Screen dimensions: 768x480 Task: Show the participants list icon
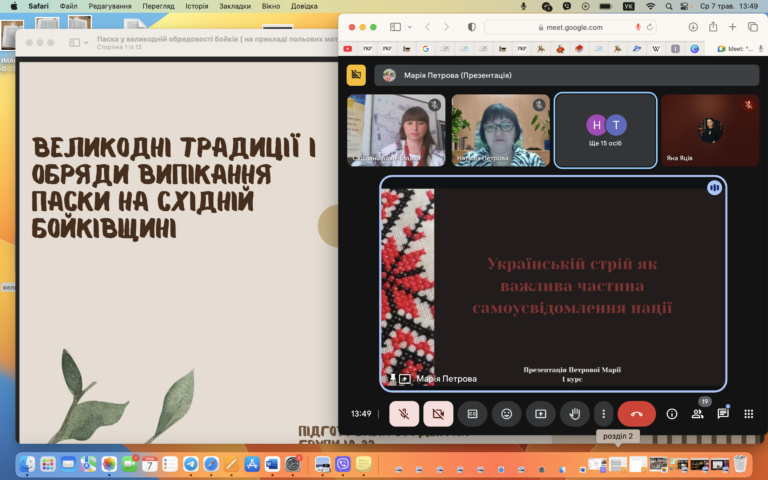click(x=697, y=414)
